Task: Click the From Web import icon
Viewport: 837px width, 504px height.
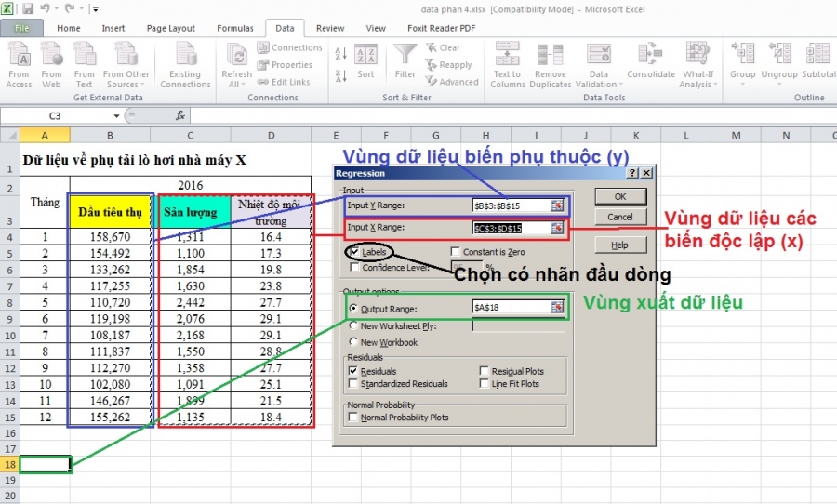Action: pos(52,56)
